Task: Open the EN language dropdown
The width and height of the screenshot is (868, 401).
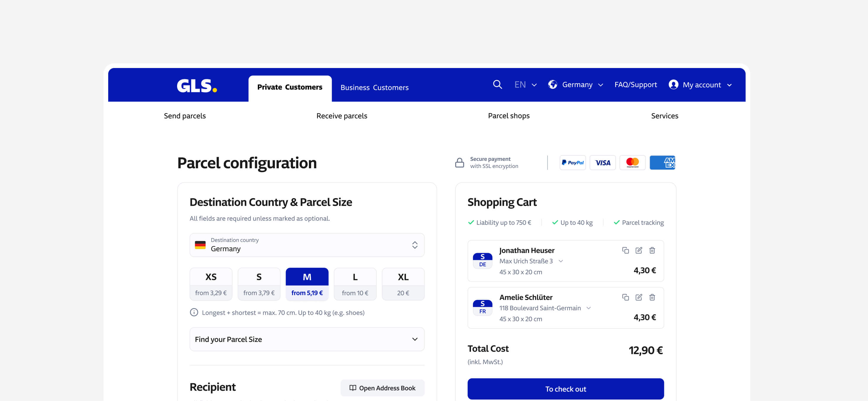Action: 525,85
